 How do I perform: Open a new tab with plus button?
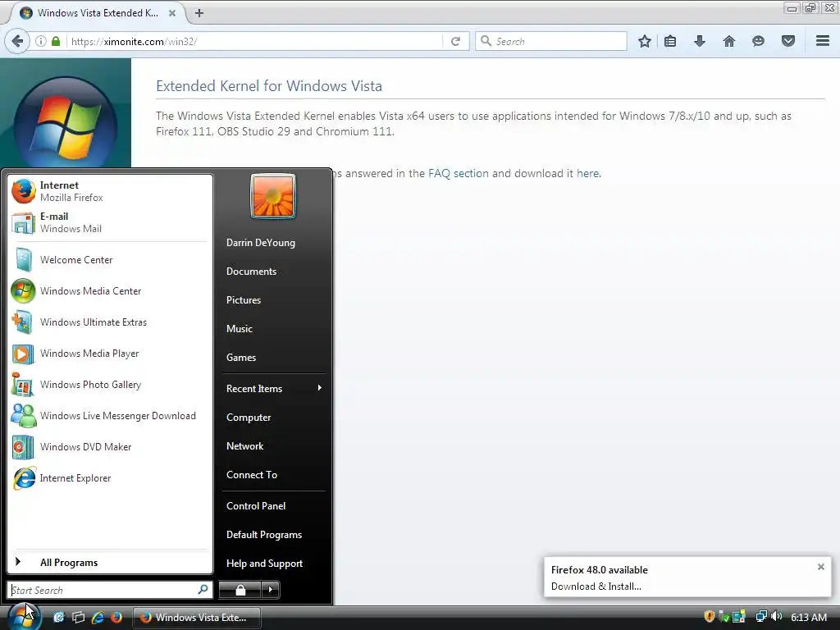click(199, 13)
